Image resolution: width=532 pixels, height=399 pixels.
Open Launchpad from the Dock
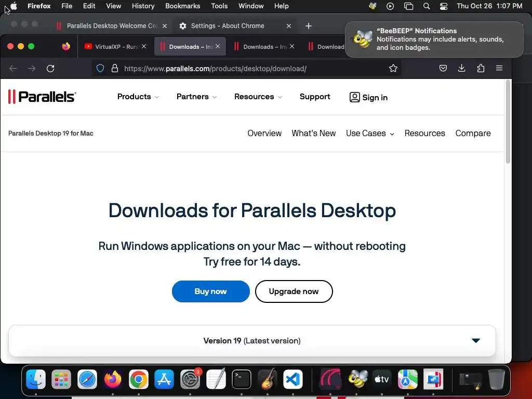click(x=61, y=379)
